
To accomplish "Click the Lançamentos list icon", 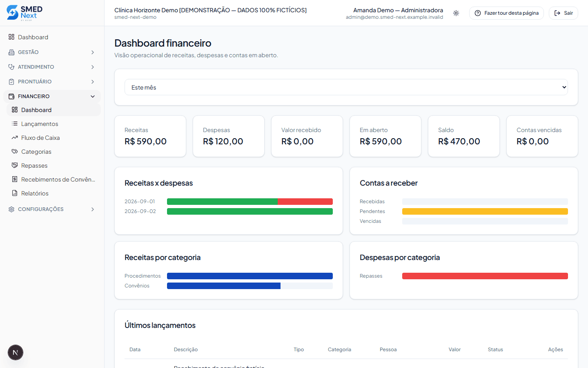I will (15, 124).
